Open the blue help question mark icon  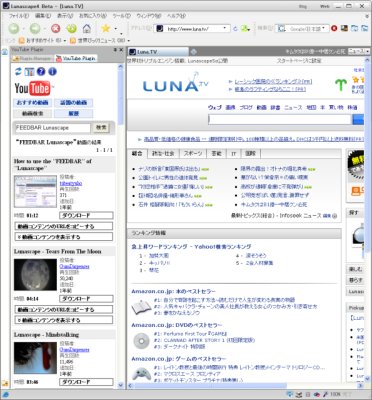click(x=41, y=71)
